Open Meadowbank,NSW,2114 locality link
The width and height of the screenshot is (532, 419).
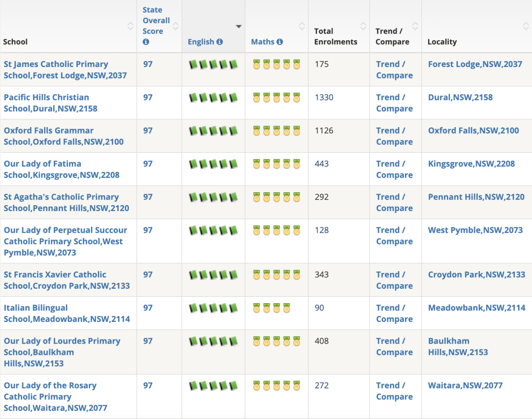[x=476, y=308]
